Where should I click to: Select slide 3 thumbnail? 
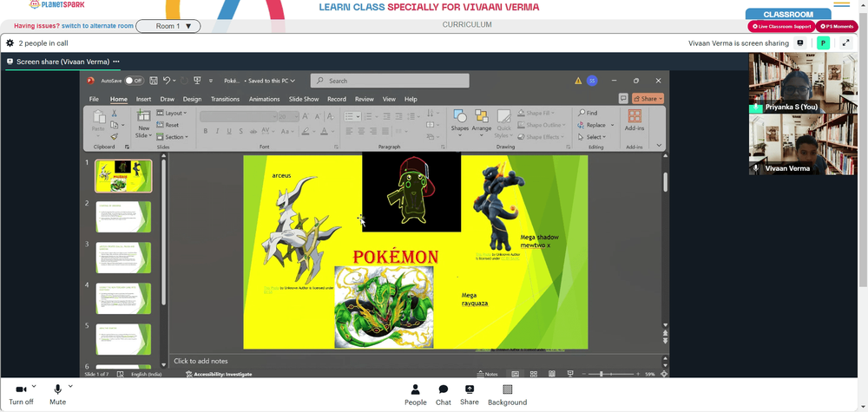coord(123,258)
